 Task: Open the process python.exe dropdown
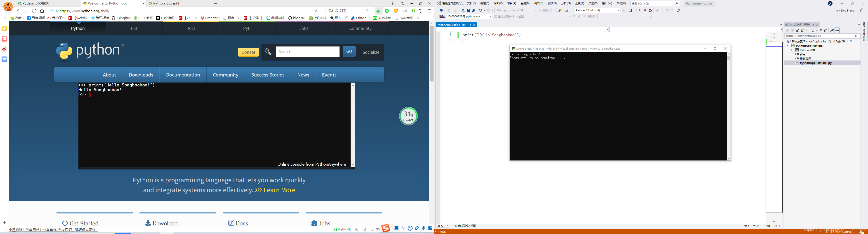click(x=469, y=16)
